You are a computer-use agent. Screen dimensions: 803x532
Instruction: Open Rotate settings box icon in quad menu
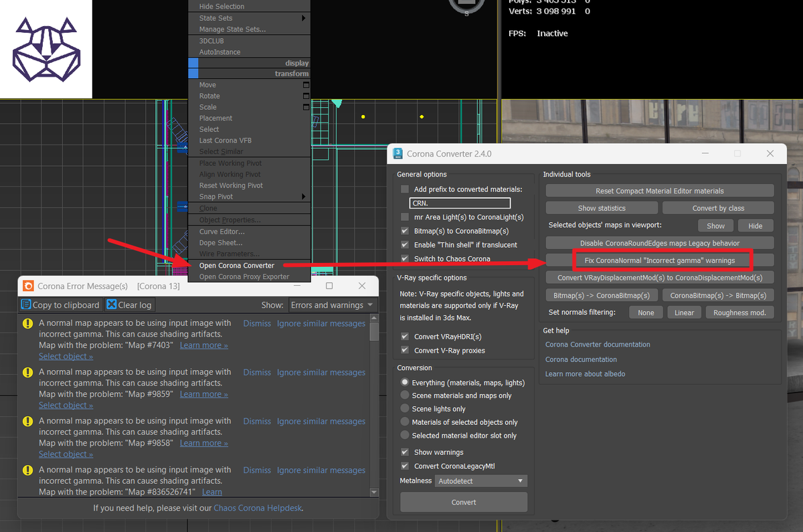point(306,96)
